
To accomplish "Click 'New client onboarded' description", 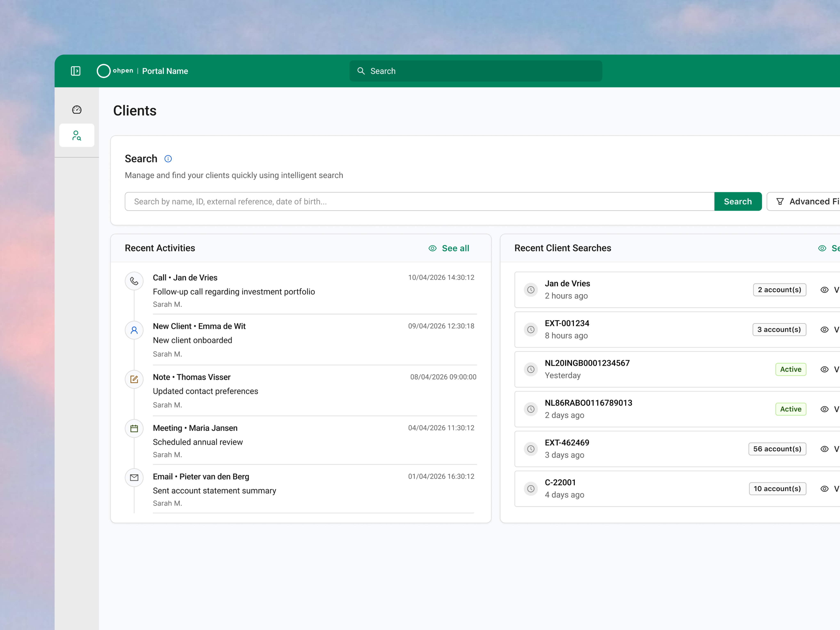I will (x=193, y=340).
